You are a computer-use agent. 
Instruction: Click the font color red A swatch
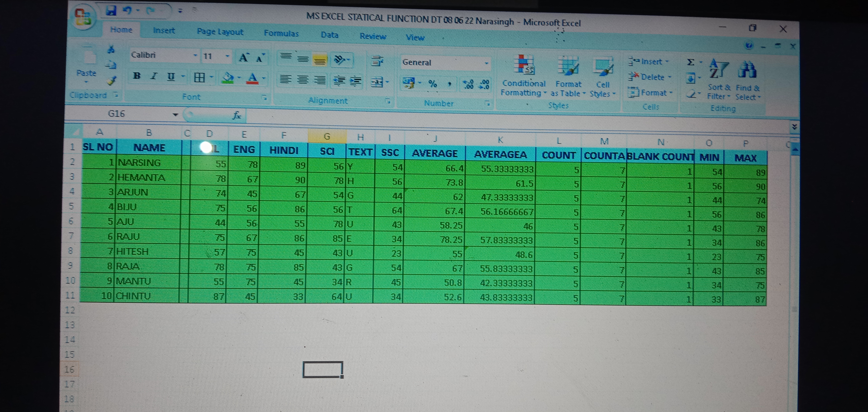(x=252, y=78)
